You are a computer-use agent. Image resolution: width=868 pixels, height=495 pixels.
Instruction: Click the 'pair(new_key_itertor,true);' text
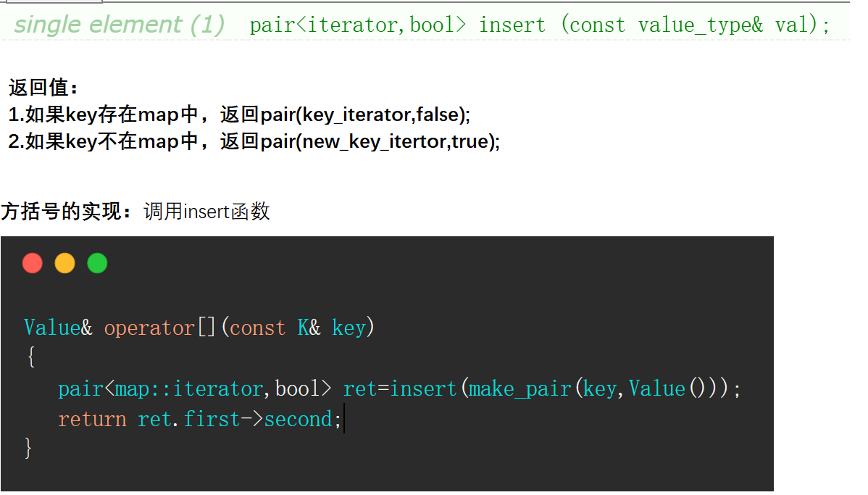pyautogui.click(x=380, y=142)
